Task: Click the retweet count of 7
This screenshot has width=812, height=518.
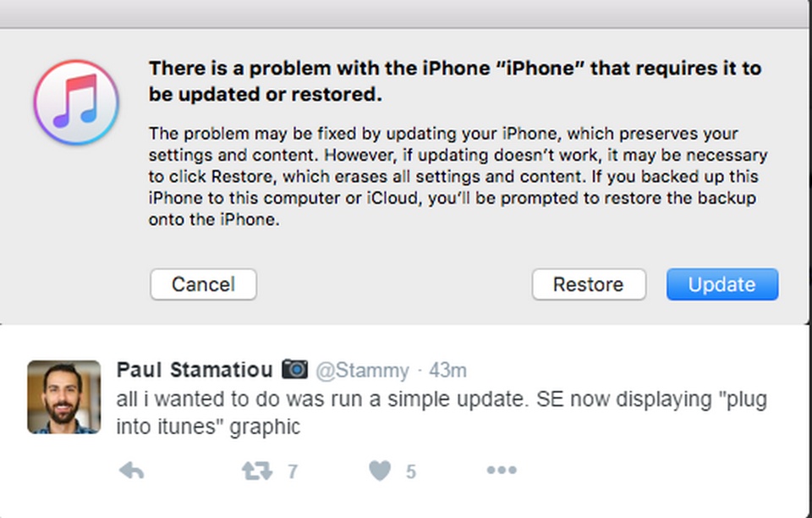Action: click(293, 471)
